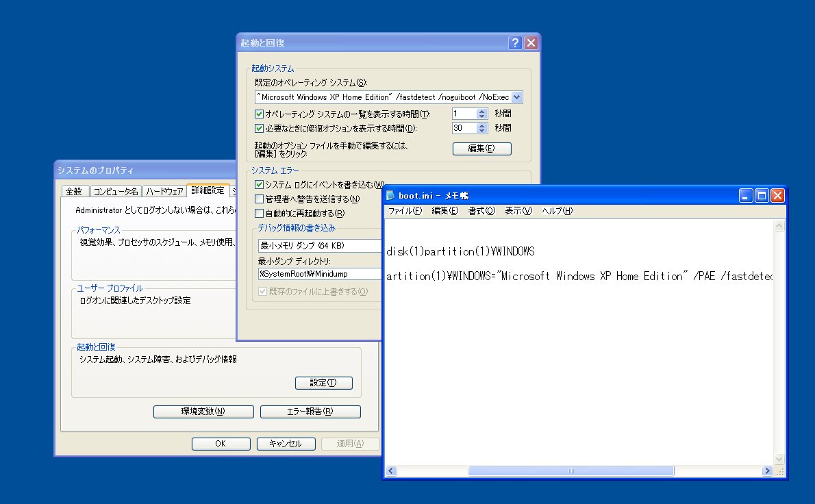Maximize the boot.ini Notepad window

tap(762, 195)
